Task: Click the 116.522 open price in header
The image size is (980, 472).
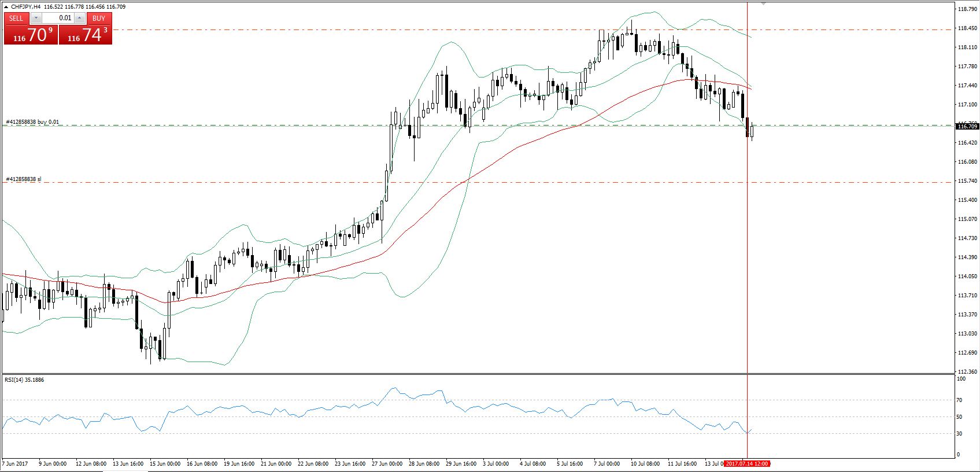Action: click(x=53, y=7)
